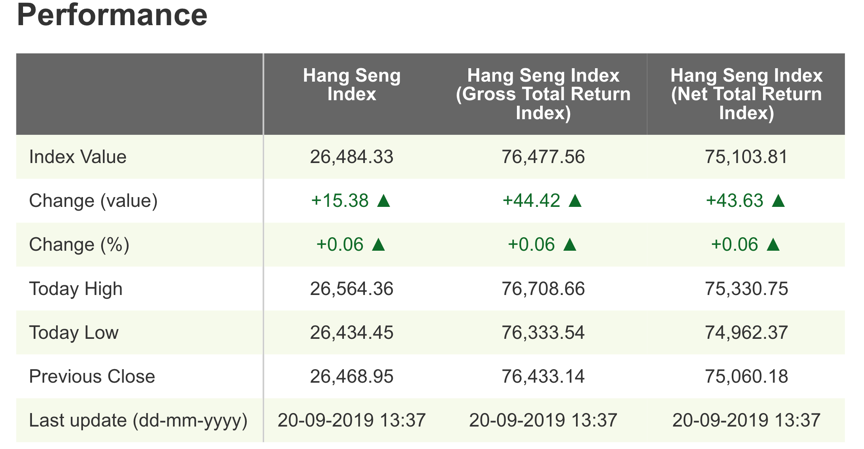Click the Change (%) row label
Viewport: 864px width, 449px height.
coord(79,245)
